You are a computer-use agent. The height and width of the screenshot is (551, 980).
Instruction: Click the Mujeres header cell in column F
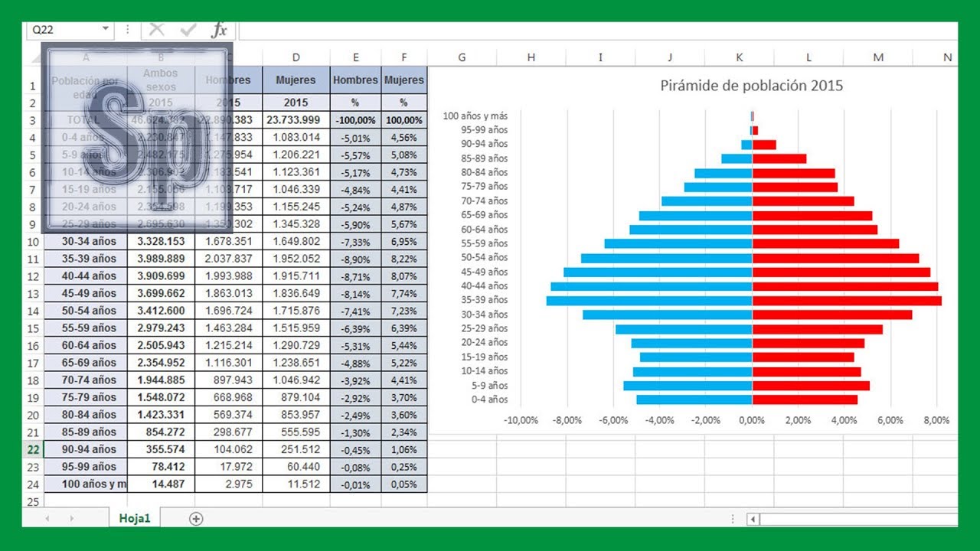403,80
